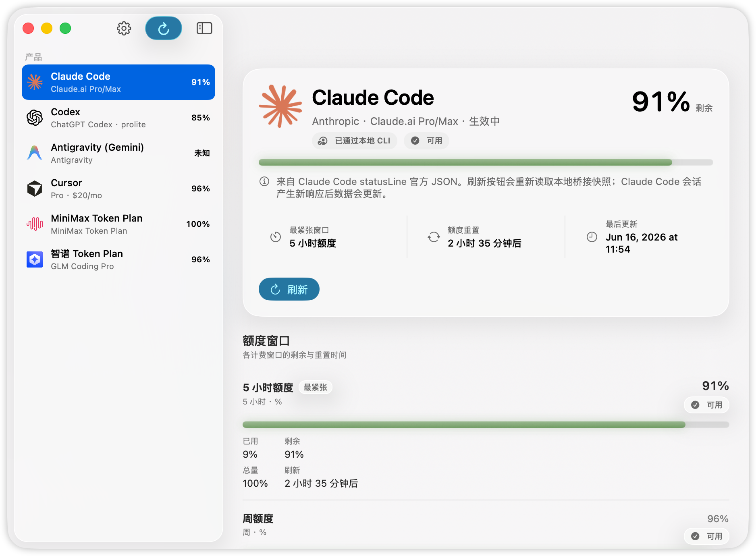Image resolution: width=756 pixels, height=556 pixels.
Task: Click the 可用 badge for 周额度
Action: tap(706, 536)
